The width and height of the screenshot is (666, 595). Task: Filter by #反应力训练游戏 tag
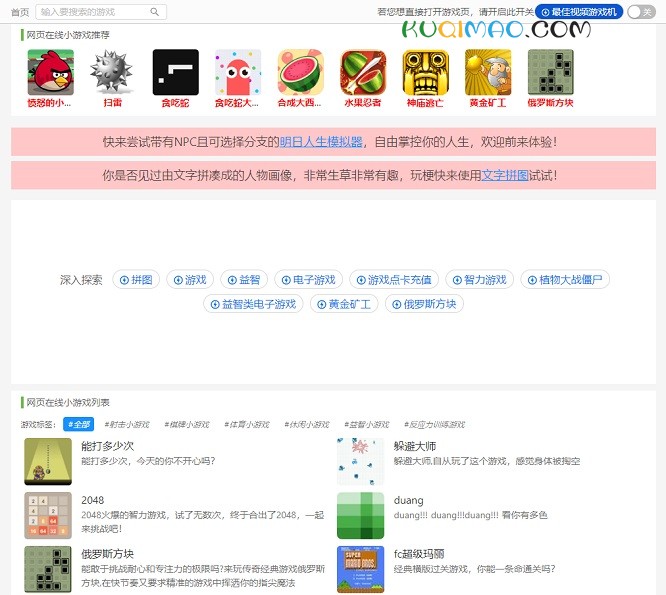click(x=434, y=424)
